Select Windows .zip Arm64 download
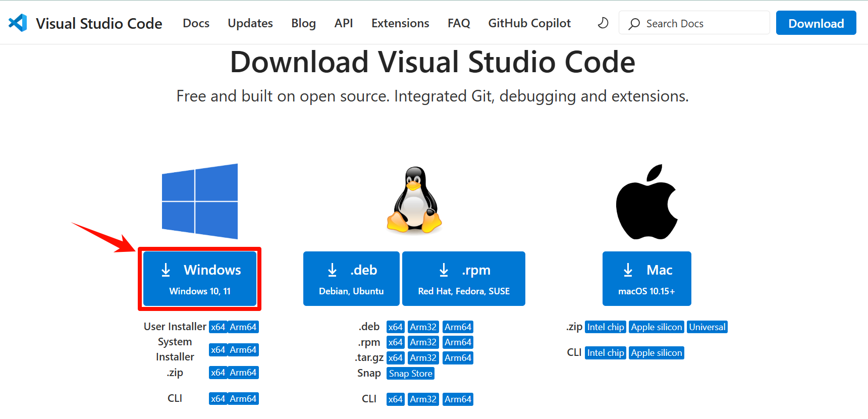This screenshot has height=419, width=868. point(243,373)
